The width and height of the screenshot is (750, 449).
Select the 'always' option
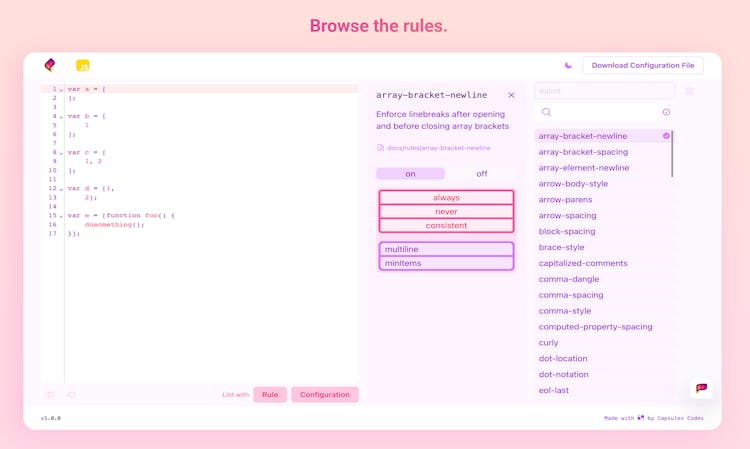[446, 198]
